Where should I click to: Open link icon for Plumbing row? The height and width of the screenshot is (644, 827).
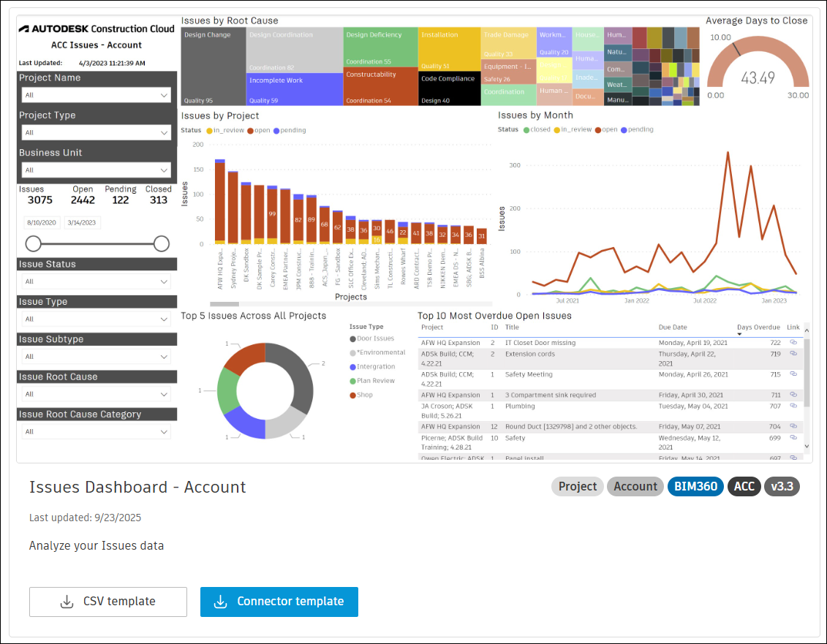coord(793,406)
